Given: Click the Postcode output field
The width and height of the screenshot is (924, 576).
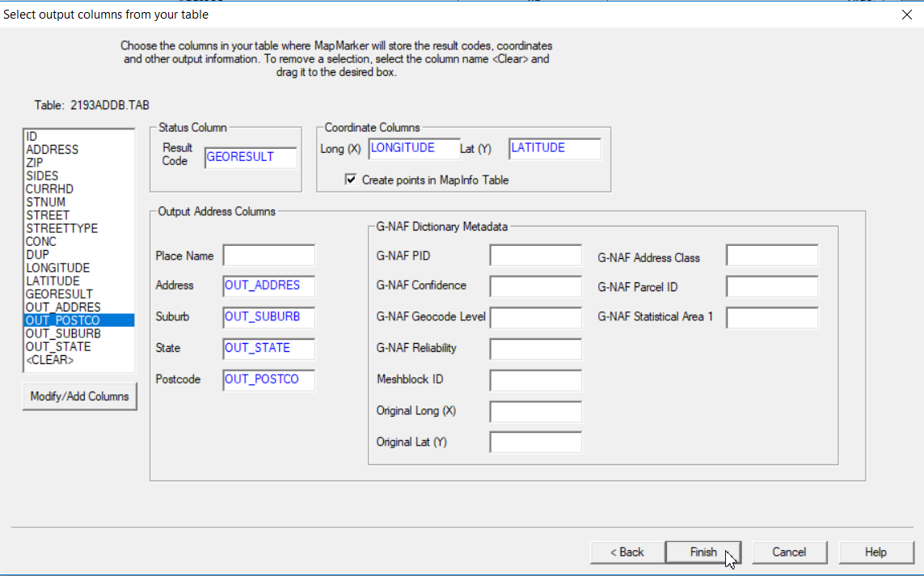Looking at the screenshot, I should [x=268, y=379].
